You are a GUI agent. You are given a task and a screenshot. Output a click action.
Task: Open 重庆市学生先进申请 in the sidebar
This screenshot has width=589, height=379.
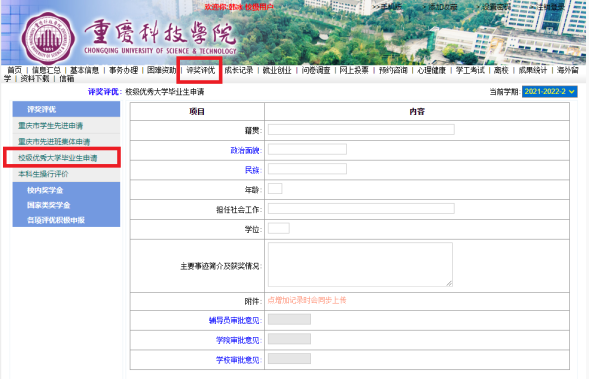50,125
